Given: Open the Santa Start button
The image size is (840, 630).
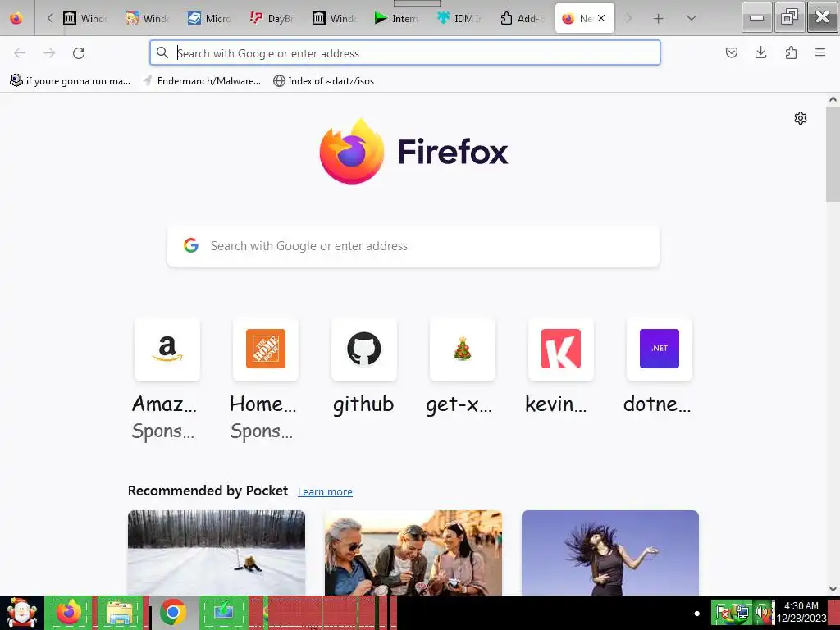Looking at the screenshot, I should tap(21, 612).
